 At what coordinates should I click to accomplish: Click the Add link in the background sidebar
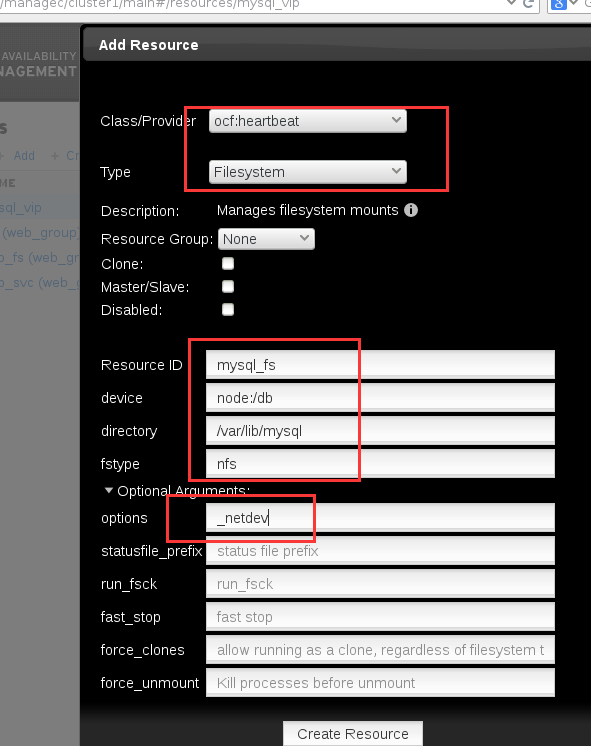coord(24,156)
